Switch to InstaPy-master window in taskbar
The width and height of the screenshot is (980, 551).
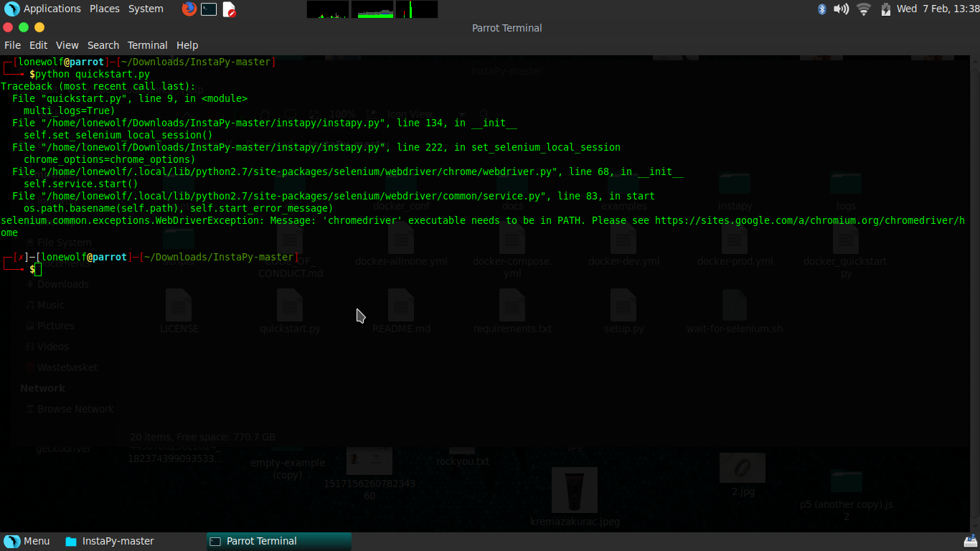[110, 541]
